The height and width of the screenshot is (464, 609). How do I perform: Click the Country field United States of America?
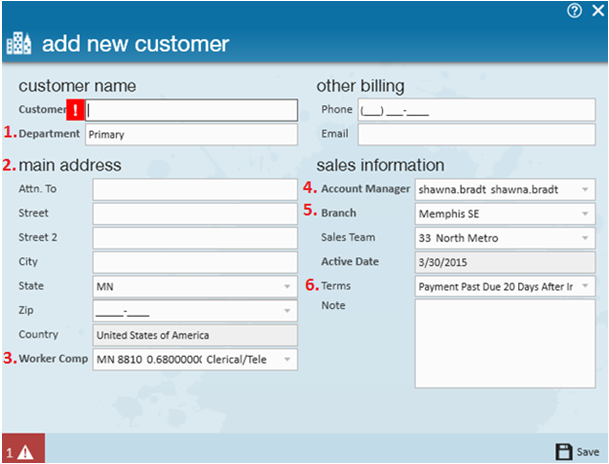(x=195, y=335)
